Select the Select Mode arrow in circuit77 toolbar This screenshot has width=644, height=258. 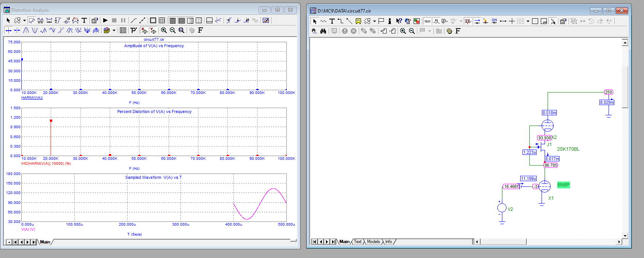(x=315, y=21)
